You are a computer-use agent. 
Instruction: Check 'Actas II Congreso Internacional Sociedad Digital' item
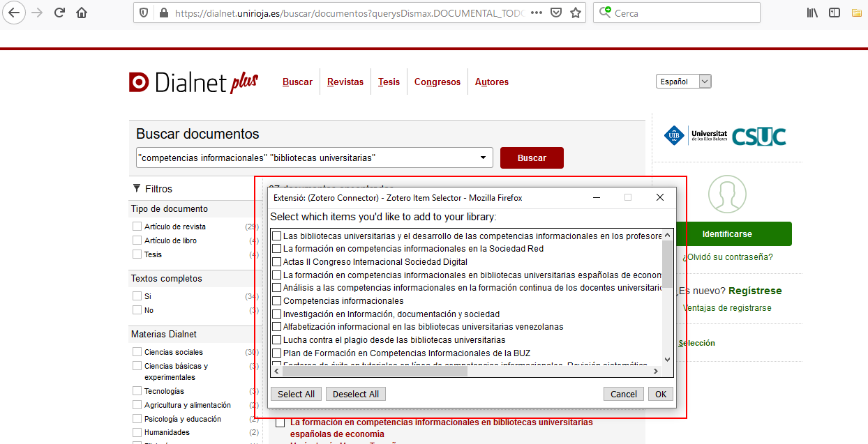tap(276, 262)
